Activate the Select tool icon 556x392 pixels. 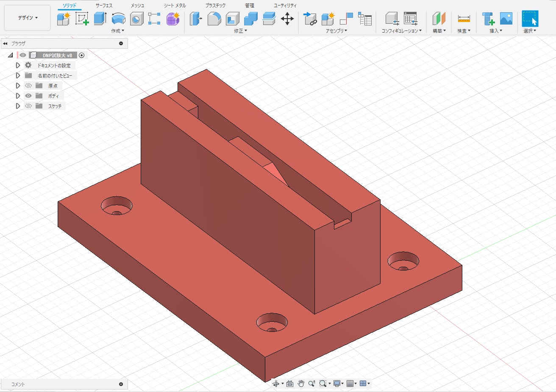tap(530, 19)
